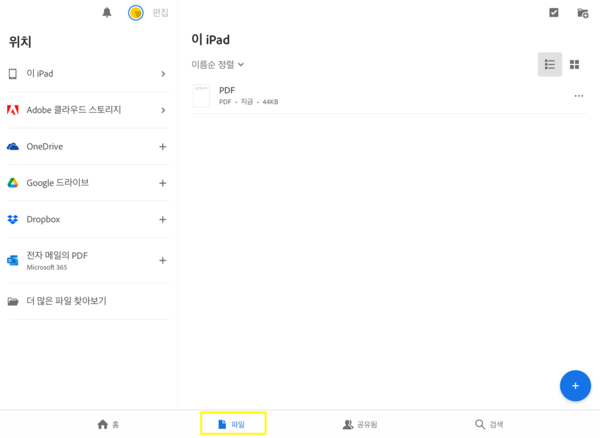
Task: Add the Google 드라이브 account
Action: point(163,183)
